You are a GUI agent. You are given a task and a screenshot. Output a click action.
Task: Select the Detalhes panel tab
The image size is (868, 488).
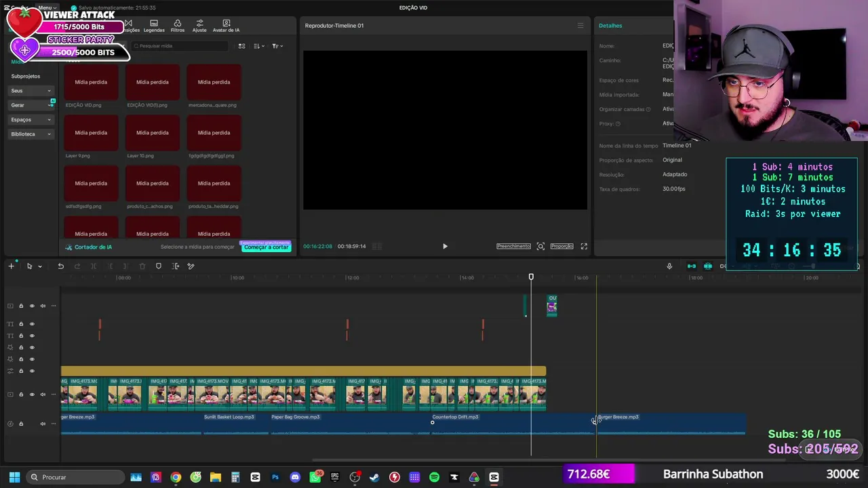click(610, 26)
